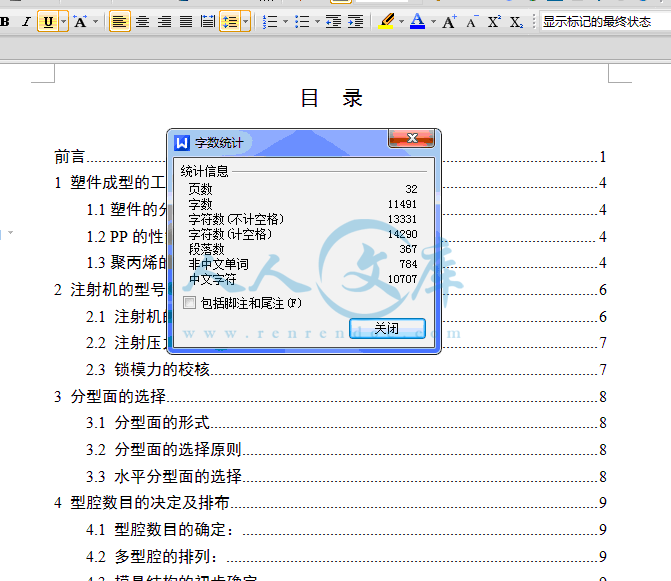Open line spacing dropdown arrow

pos(246,21)
